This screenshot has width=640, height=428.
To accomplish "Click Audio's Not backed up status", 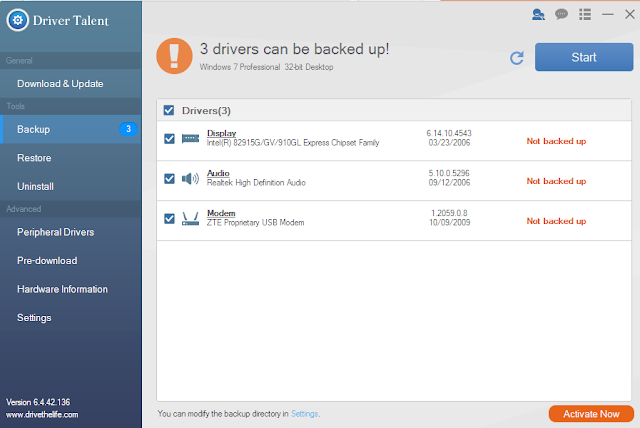I will (556, 181).
